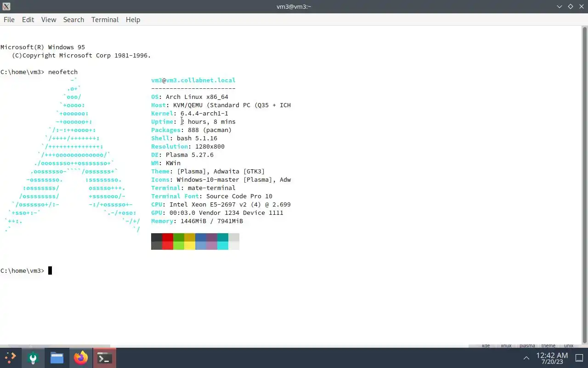Click the 'Terminal: mate-terminal' line
The height and width of the screenshot is (368, 588).
click(193, 188)
